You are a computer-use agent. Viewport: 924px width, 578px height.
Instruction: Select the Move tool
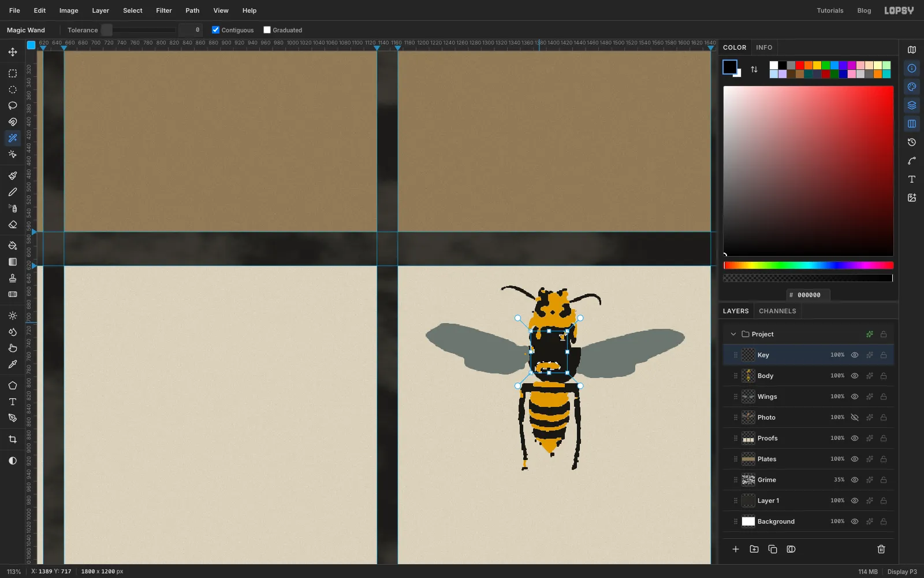pos(13,52)
